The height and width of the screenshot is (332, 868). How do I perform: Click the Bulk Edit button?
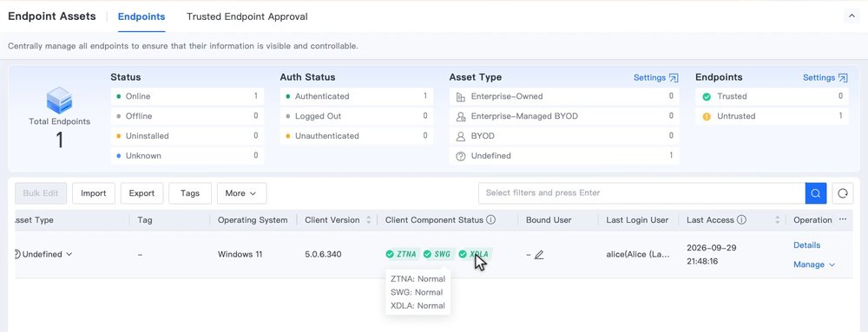point(41,193)
